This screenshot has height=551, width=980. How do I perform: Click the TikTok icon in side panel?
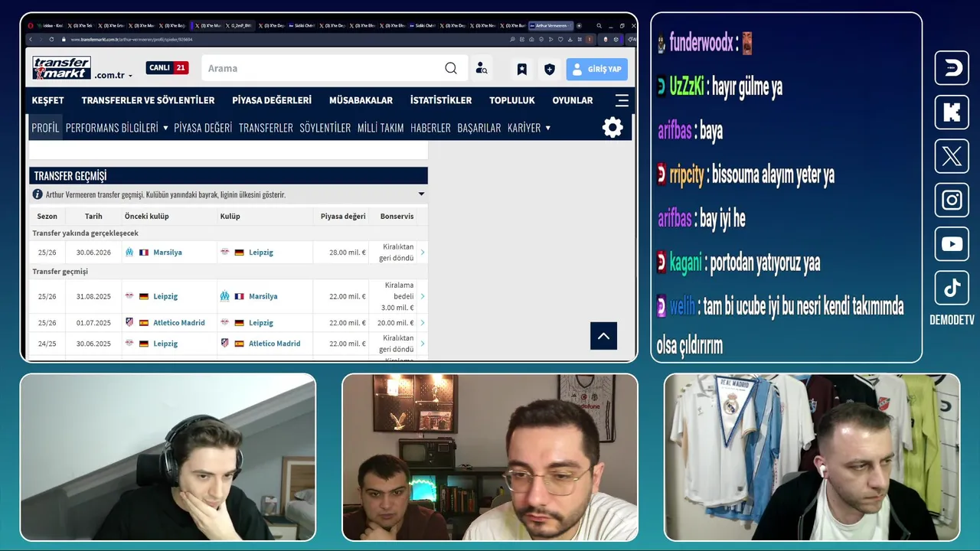pos(952,288)
